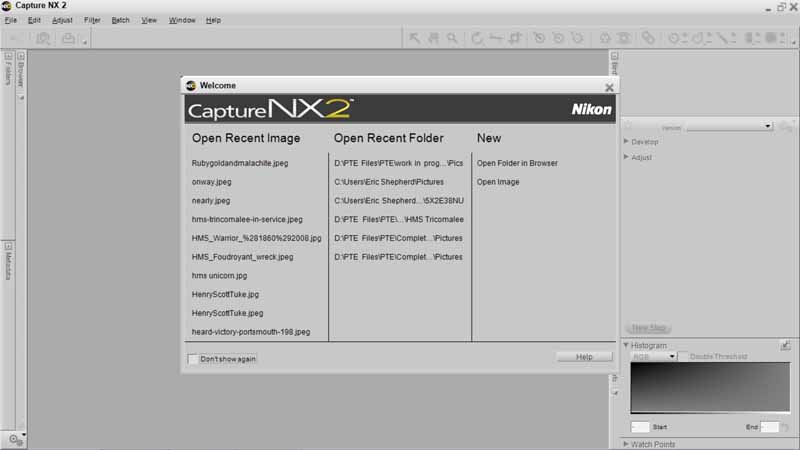800x450 pixels.
Task: Select the Red-Eye Control Point tool
Action: click(x=623, y=38)
